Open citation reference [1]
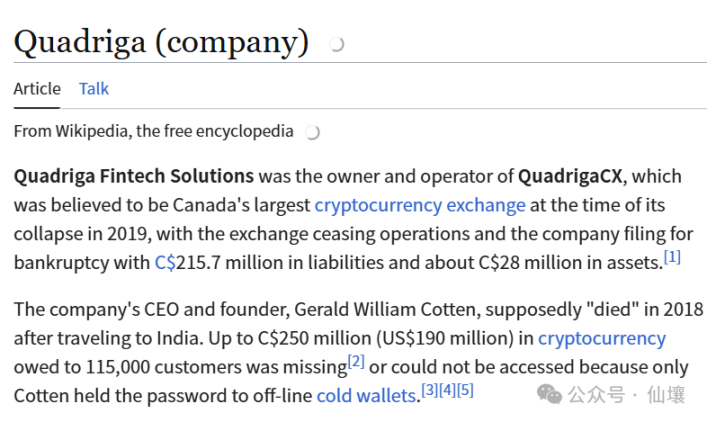Image resolution: width=707 pixels, height=422 pixels. click(x=672, y=257)
